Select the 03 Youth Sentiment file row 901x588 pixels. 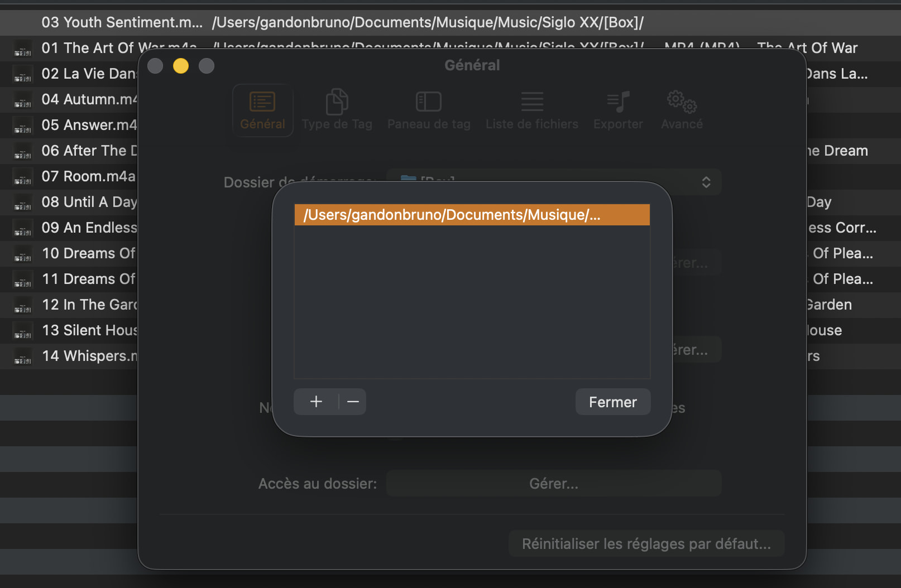[451, 22]
